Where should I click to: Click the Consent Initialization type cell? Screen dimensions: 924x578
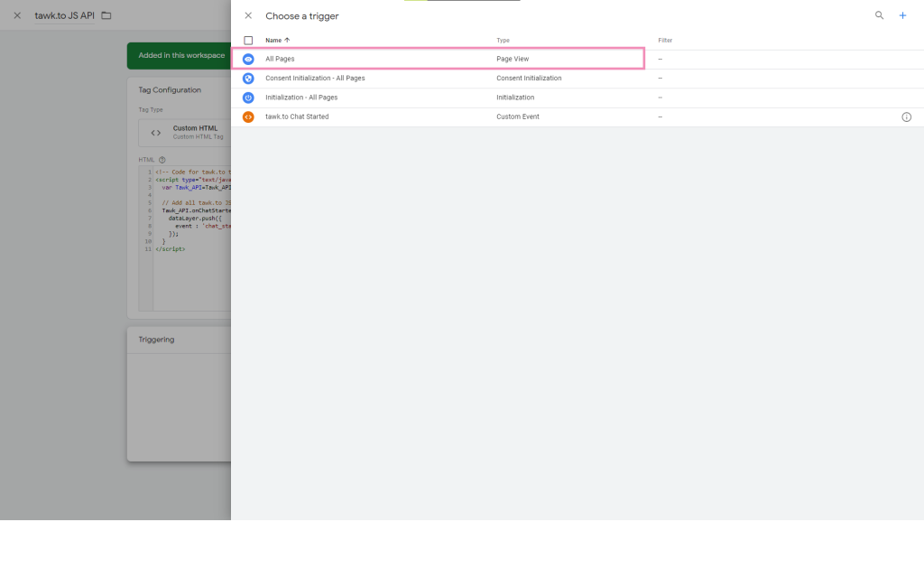click(529, 78)
